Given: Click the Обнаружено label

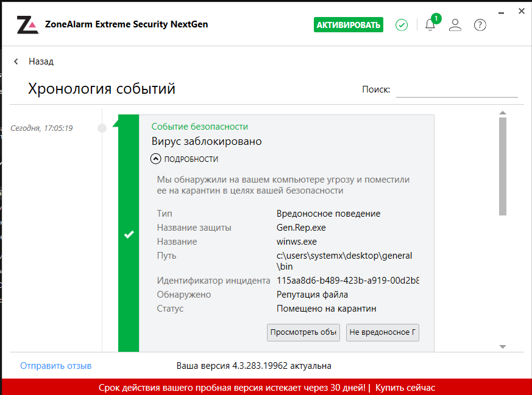Looking at the screenshot, I should pos(184,295).
